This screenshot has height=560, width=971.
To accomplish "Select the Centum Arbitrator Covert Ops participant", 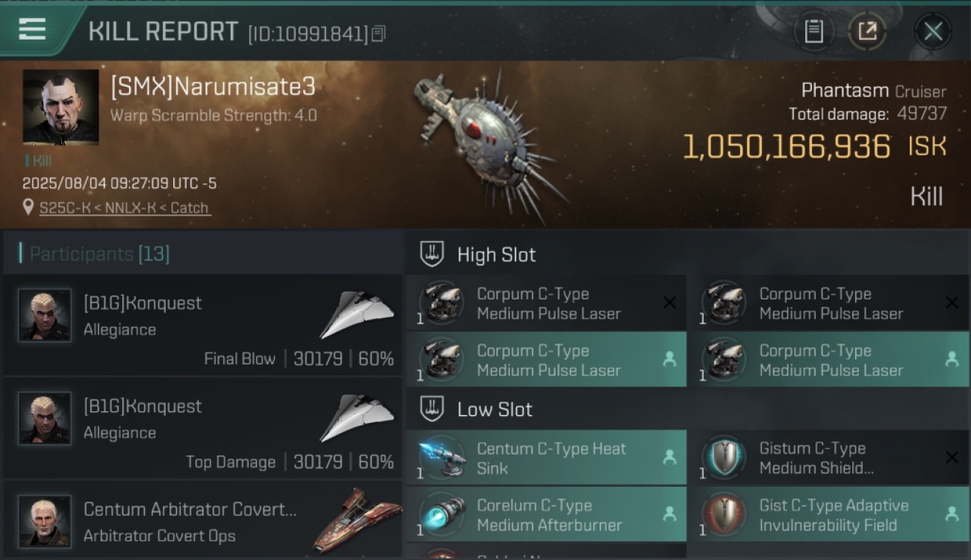I will click(202, 520).
